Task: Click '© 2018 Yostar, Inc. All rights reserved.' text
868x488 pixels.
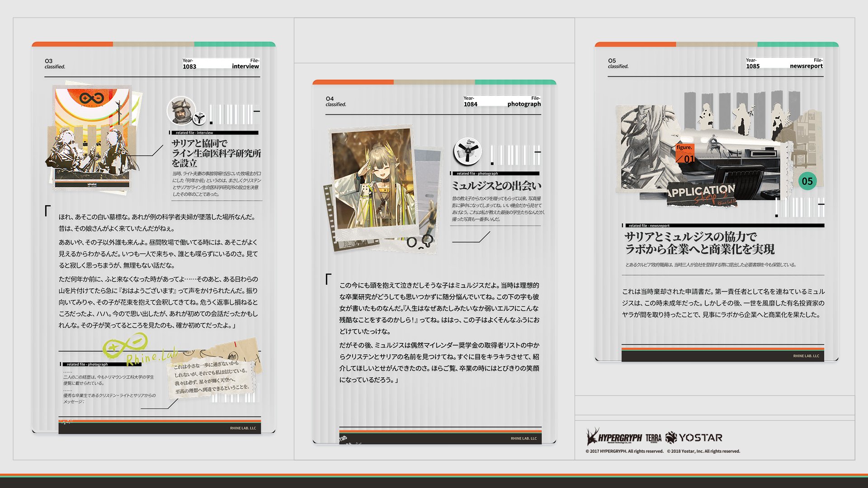Action: (703, 451)
